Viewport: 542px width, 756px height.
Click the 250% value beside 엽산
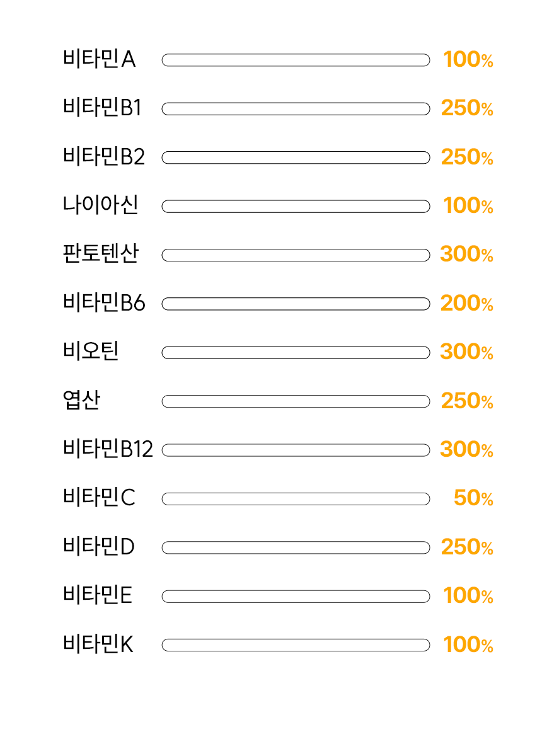tap(467, 401)
